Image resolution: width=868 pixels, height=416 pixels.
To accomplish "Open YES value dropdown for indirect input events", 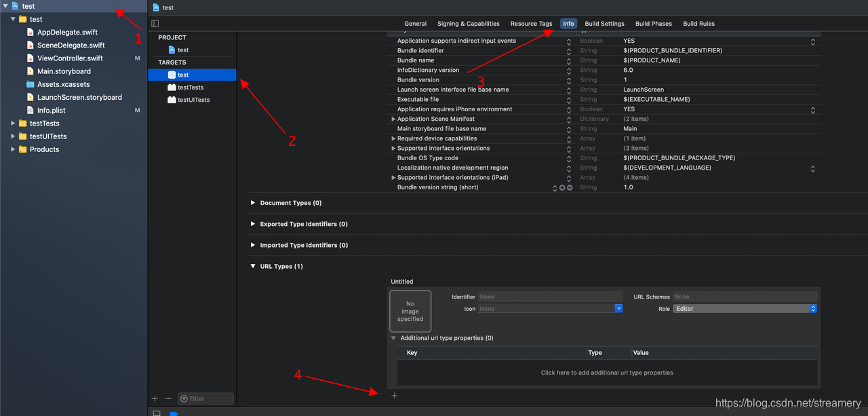I will pyautogui.click(x=813, y=41).
